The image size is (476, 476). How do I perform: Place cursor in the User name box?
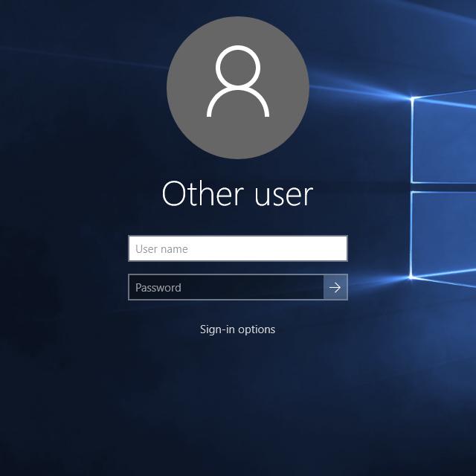click(x=237, y=249)
